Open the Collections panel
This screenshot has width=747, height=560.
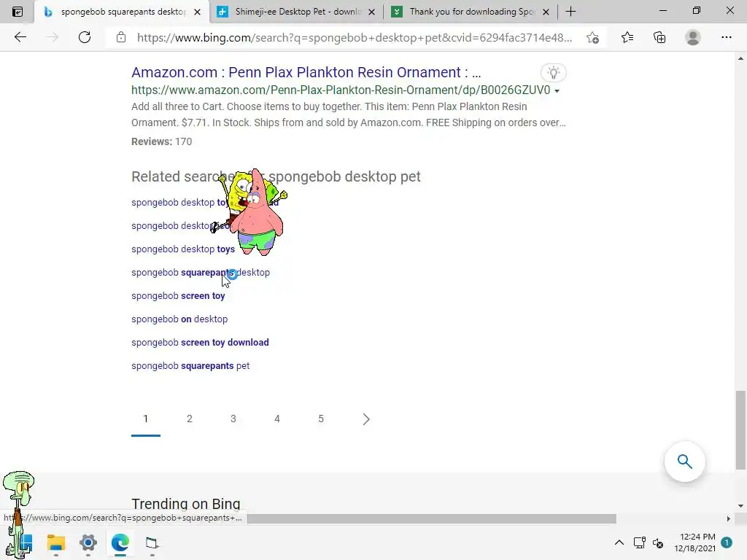(659, 37)
